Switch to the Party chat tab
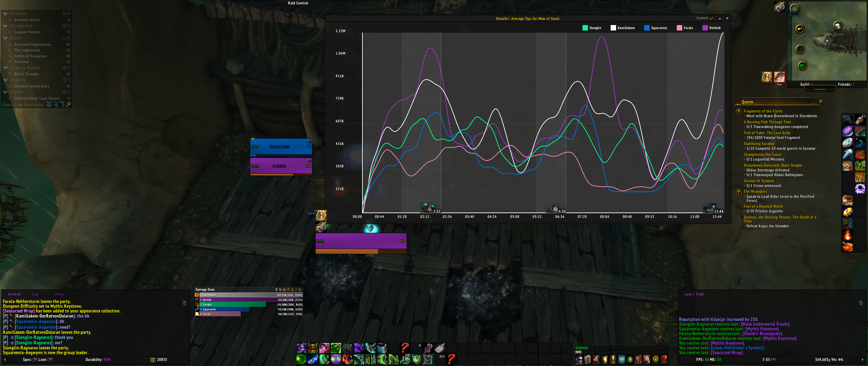Screen dimensions: 868x366 (x=59, y=294)
